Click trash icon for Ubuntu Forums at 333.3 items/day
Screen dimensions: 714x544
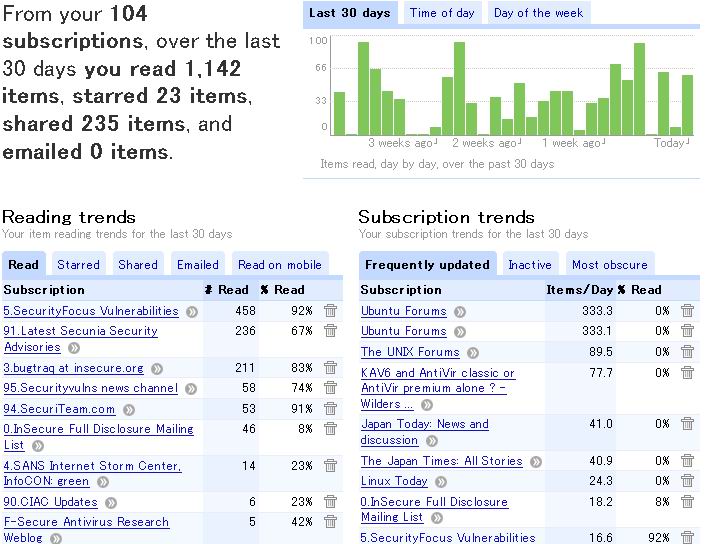687,310
